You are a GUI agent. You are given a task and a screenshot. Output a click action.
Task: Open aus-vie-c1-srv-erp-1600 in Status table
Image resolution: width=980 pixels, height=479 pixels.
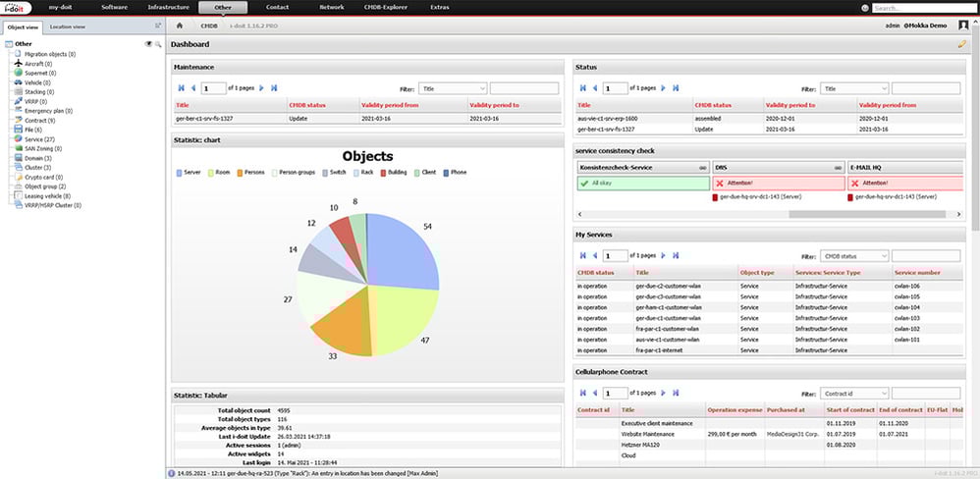607,118
